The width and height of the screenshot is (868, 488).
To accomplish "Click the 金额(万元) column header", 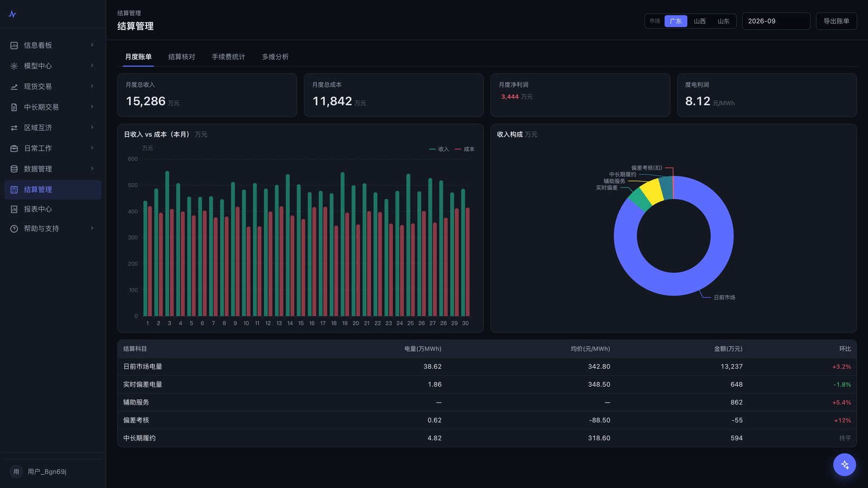I will (728, 349).
